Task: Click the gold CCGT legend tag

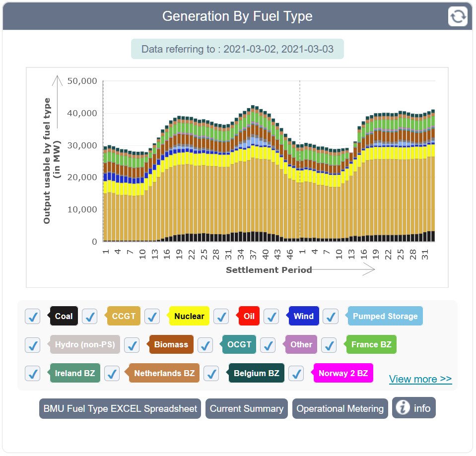Action: coord(123,316)
